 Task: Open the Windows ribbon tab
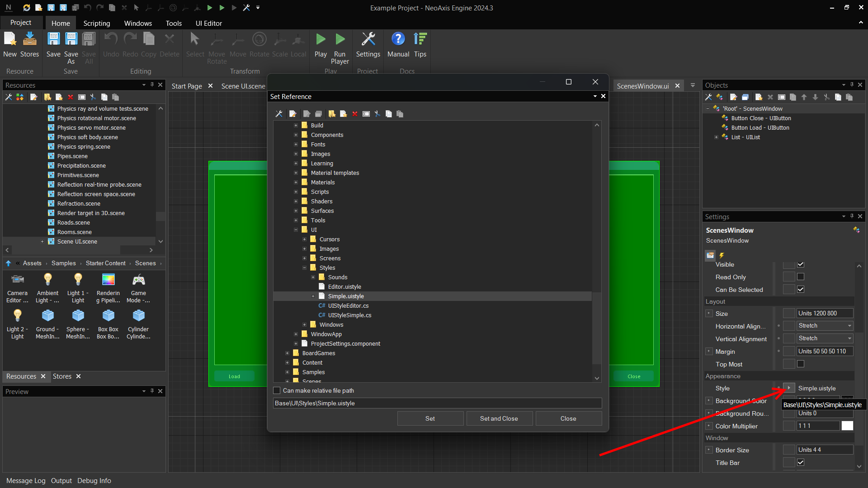(x=138, y=23)
